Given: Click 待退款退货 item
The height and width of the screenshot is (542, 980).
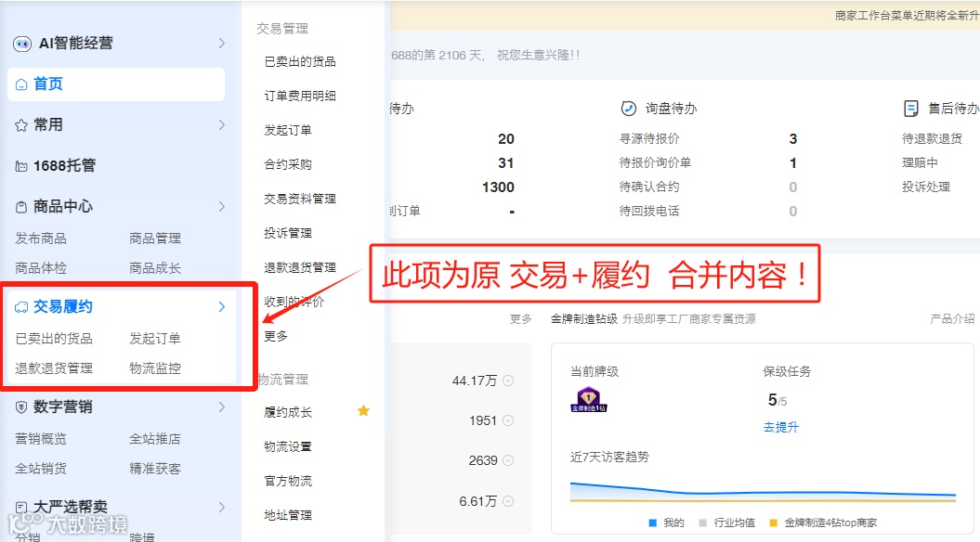Looking at the screenshot, I should click(x=932, y=139).
